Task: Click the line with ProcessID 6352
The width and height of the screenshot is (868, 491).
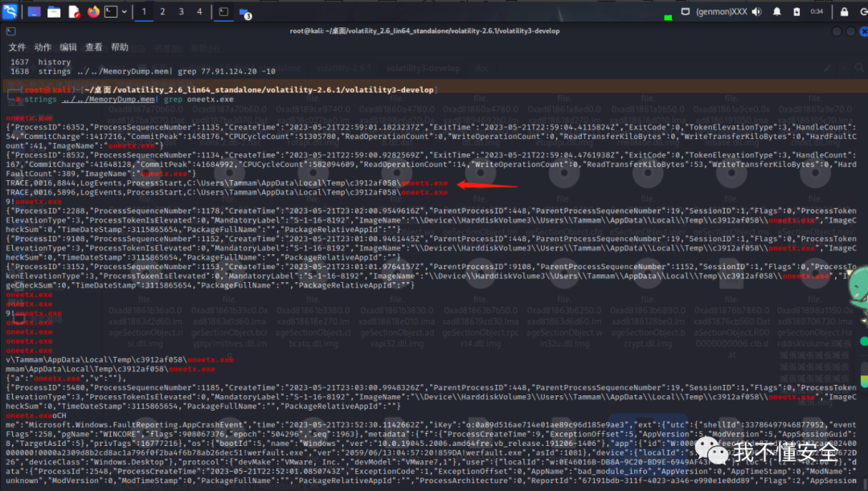Action: click(x=432, y=136)
